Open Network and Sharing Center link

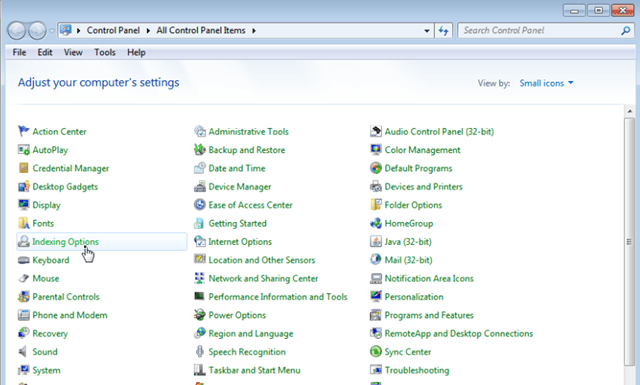click(x=263, y=278)
